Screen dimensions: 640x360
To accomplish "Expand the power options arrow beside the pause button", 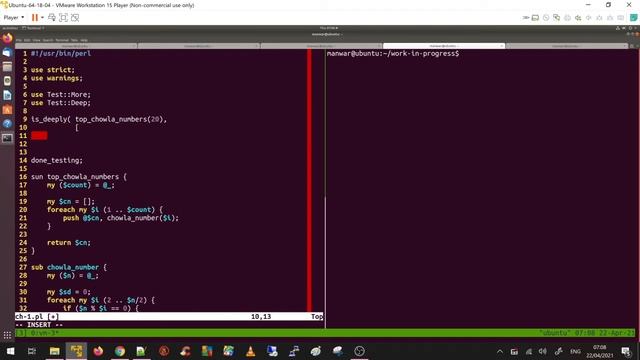I will pyautogui.click(x=42, y=18).
